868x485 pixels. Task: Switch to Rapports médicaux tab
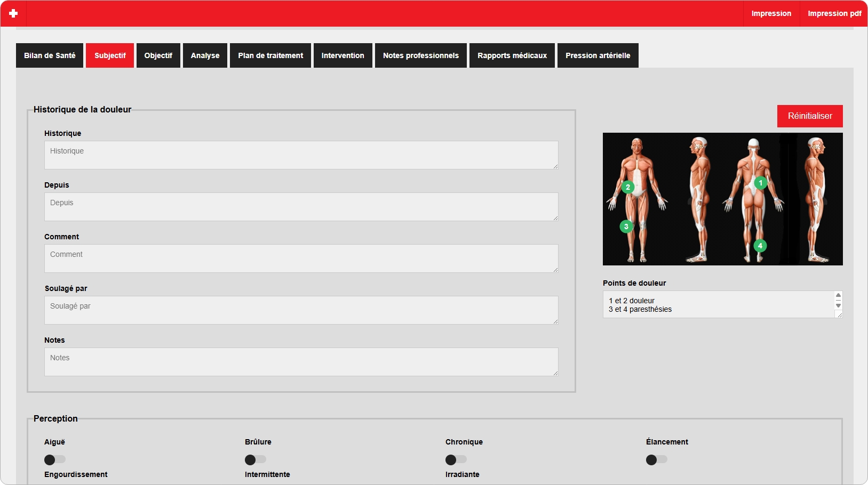[512, 55]
